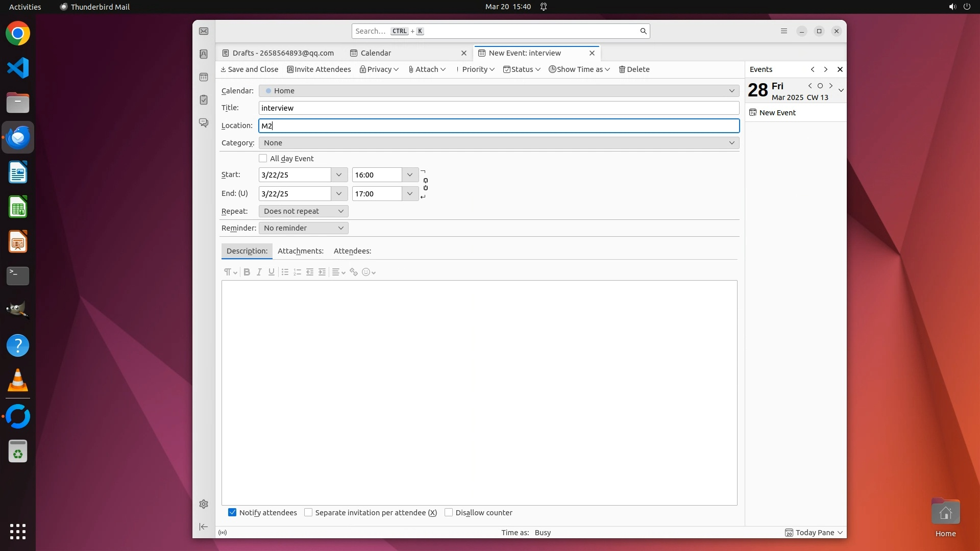Viewport: 980px width, 551px height.
Task: Open the Reminder dropdown
Action: [303, 228]
